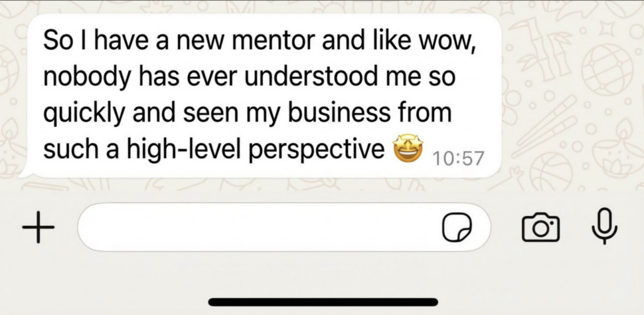Tap the word "nobody" in the message
644x315 pixels.
pos(80,77)
